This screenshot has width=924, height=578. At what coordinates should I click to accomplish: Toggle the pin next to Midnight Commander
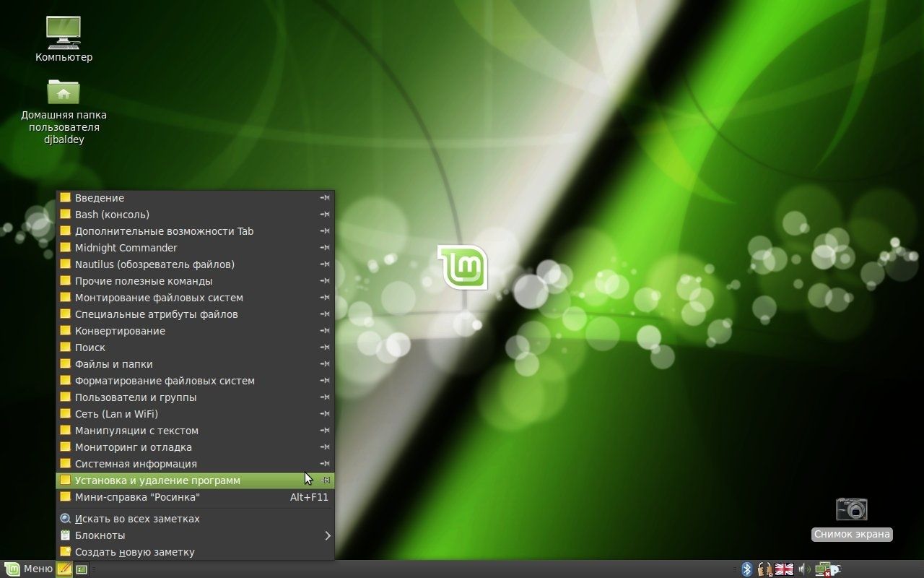pos(325,248)
